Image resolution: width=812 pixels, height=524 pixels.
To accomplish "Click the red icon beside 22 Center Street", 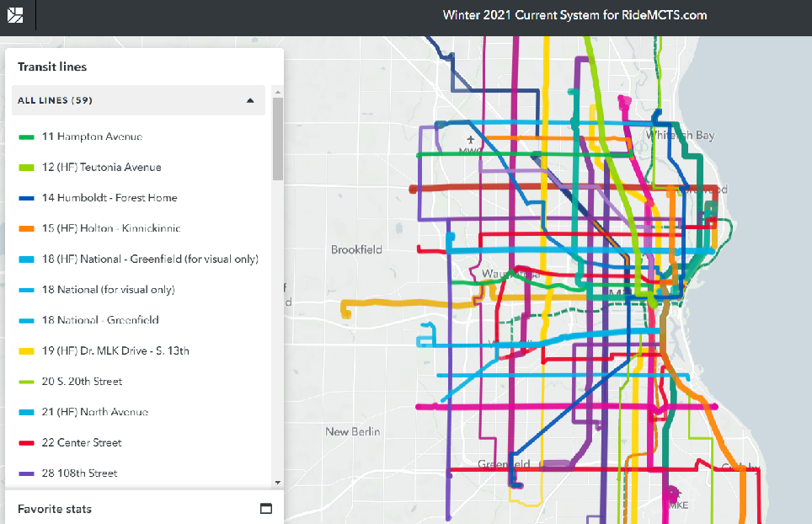I will coord(25,442).
